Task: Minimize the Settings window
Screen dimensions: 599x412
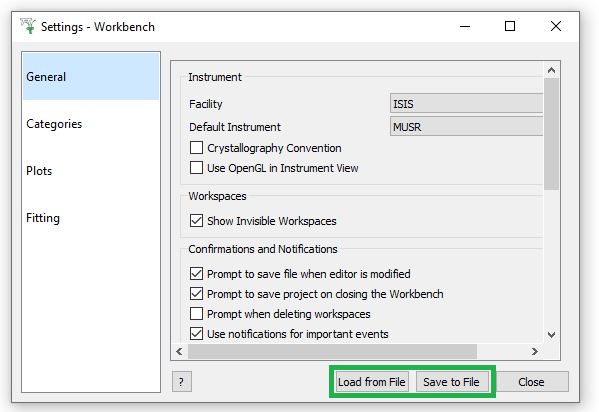Action: click(x=465, y=26)
